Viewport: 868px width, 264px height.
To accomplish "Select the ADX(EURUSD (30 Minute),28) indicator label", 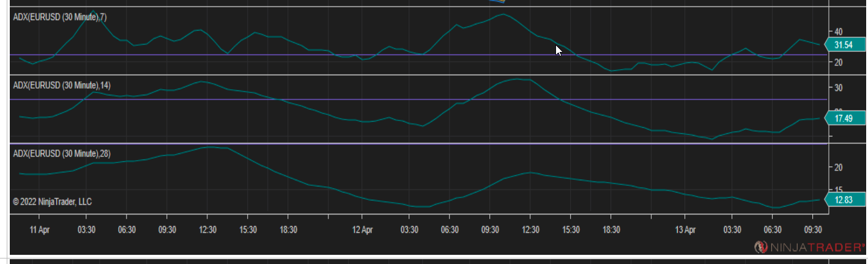I will click(x=62, y=153).
